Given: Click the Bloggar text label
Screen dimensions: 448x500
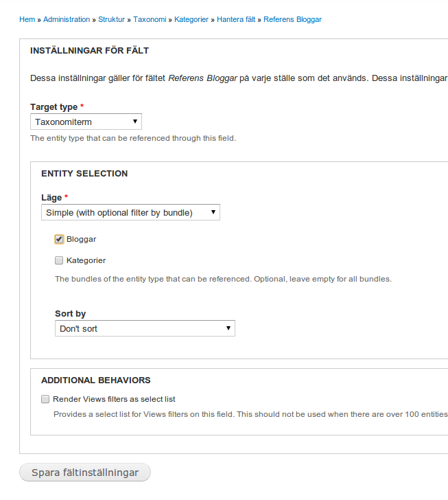Looking at the screenshot, I should [81, 240].
